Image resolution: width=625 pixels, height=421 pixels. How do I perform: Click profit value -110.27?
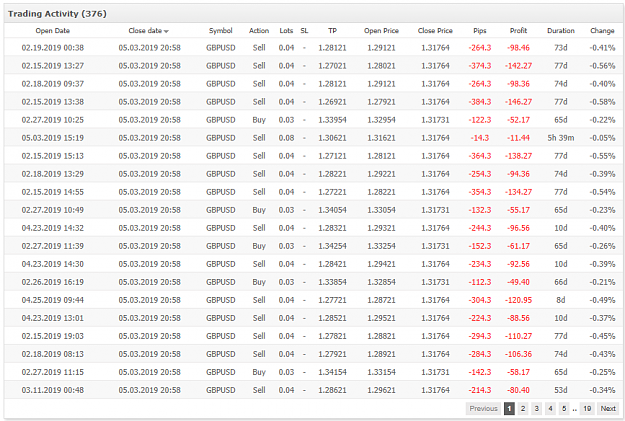point(518,336)
